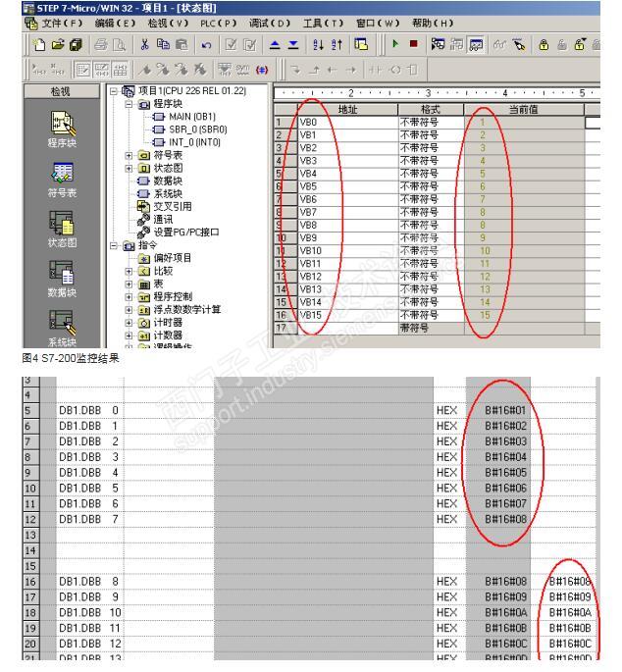Image resolution: width=622 pixels, height=672 pixels.
Task: Open the PLC(P) menu
Action: click(x=219, y=24)
